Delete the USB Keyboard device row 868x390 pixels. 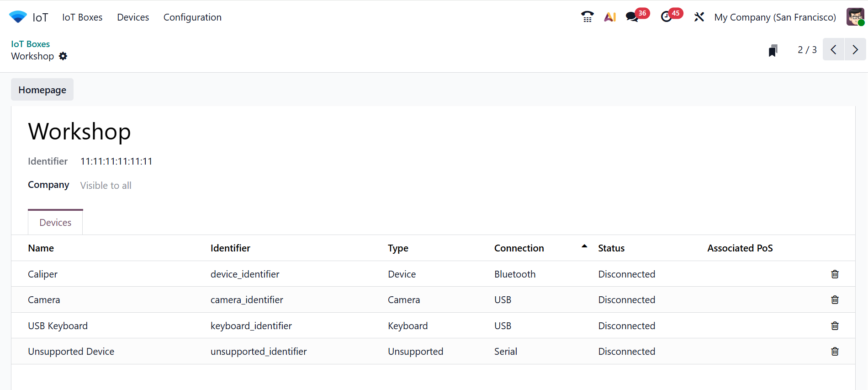pos(835,326)
